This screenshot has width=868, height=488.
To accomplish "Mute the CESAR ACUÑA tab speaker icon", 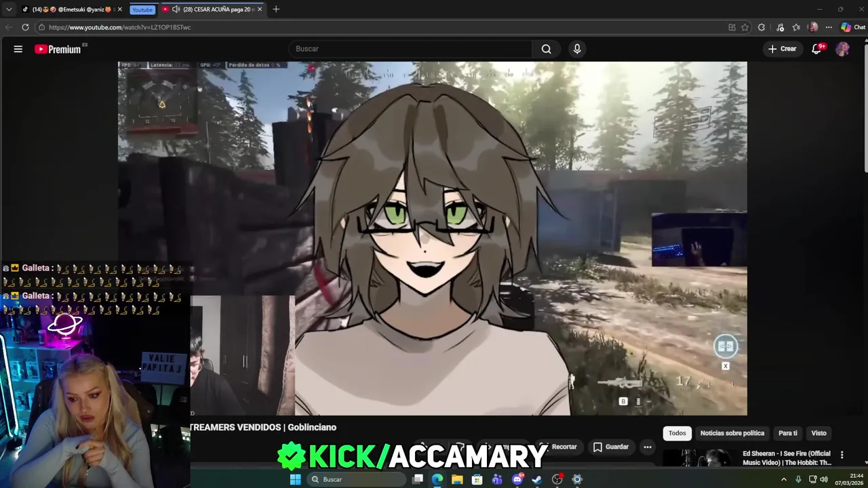I will point(176,9).
